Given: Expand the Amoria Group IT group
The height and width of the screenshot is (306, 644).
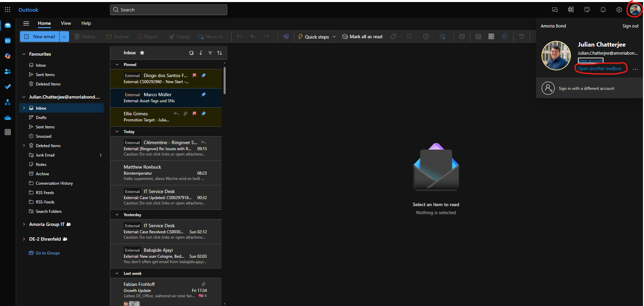Looking at the screenshot, I should pos(24,224).
